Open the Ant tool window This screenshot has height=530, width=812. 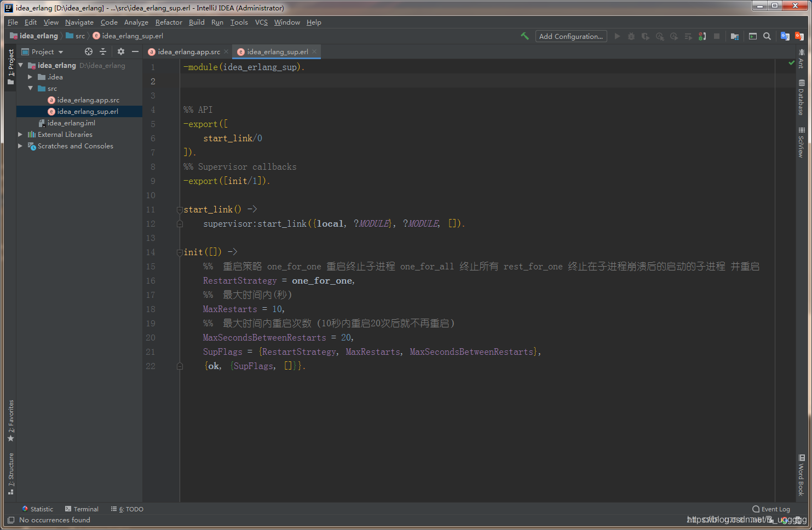tap(801, 59)
